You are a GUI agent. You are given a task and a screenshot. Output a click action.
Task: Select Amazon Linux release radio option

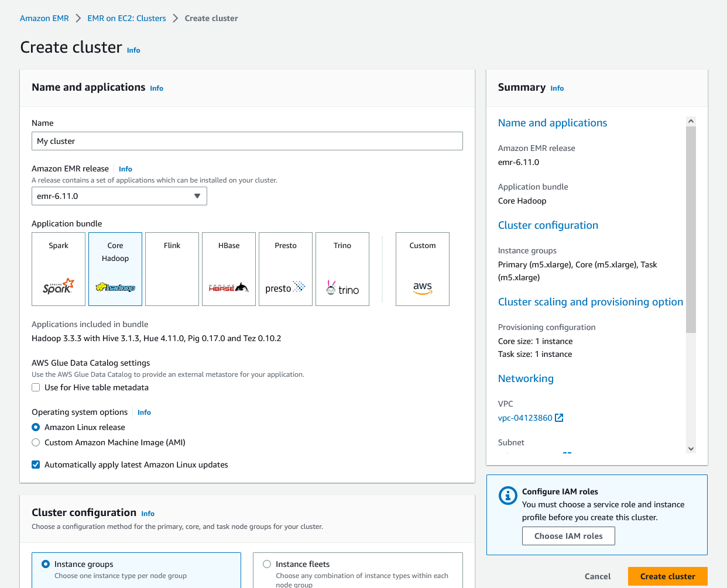pos(36,427)
